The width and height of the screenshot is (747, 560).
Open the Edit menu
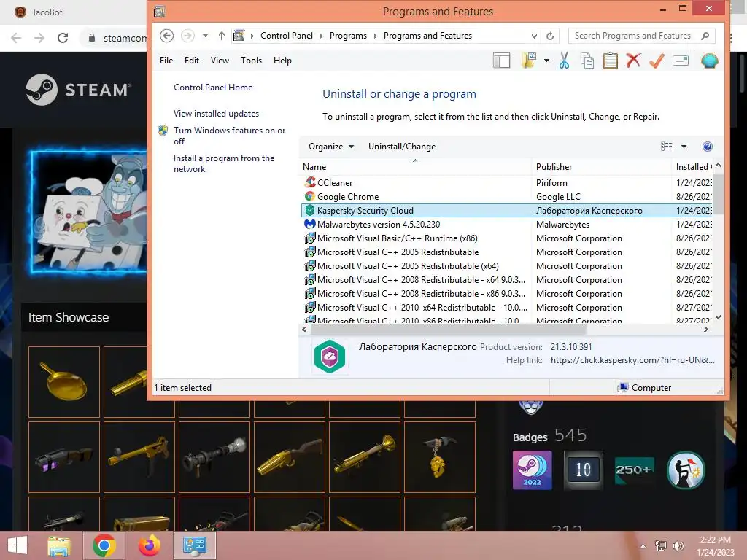click(x=192, y=61)
